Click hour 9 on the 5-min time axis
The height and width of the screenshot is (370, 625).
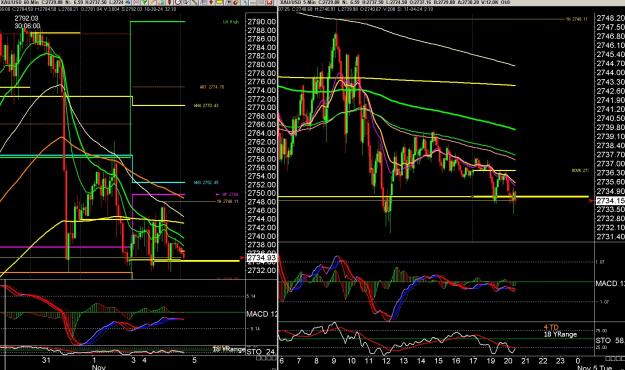(x=334, y=361)
